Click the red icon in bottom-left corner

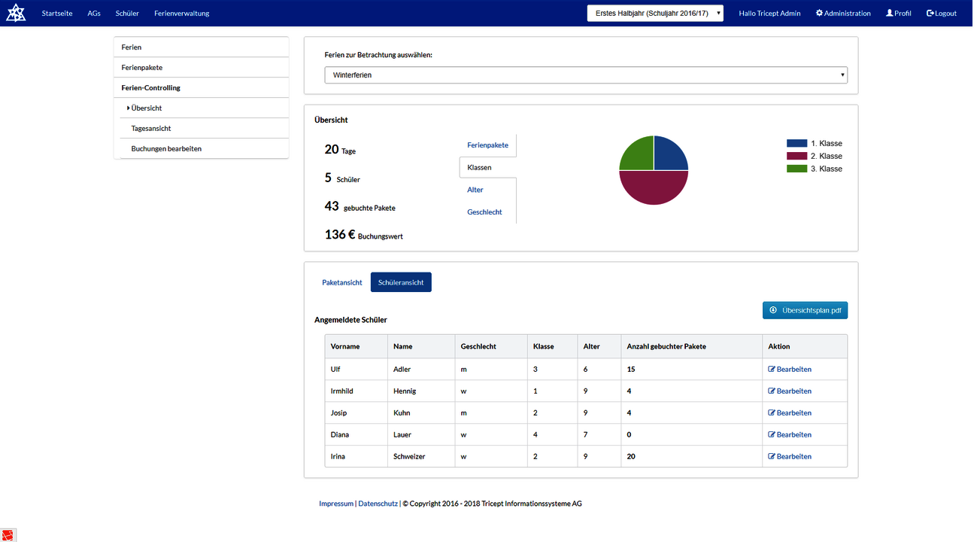coord(8,535)
